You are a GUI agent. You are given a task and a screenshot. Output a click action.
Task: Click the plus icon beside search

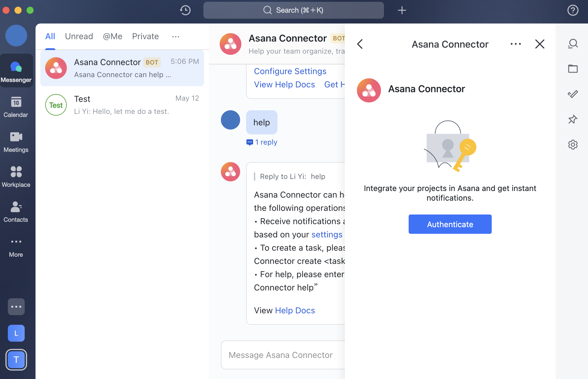[x=402, y=10]
